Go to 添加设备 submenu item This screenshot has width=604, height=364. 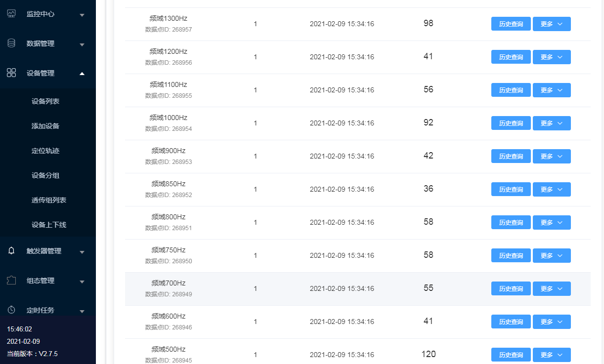click(x=45, y=126)
